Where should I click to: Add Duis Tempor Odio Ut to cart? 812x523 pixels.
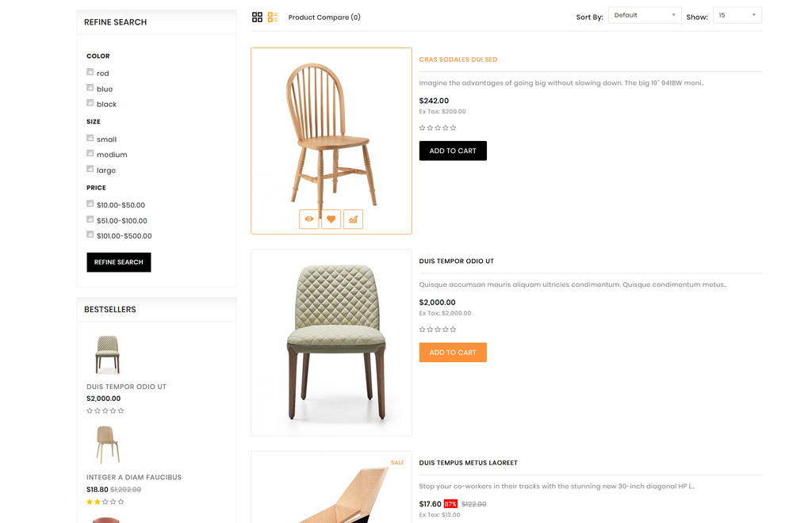coord(453,353)
